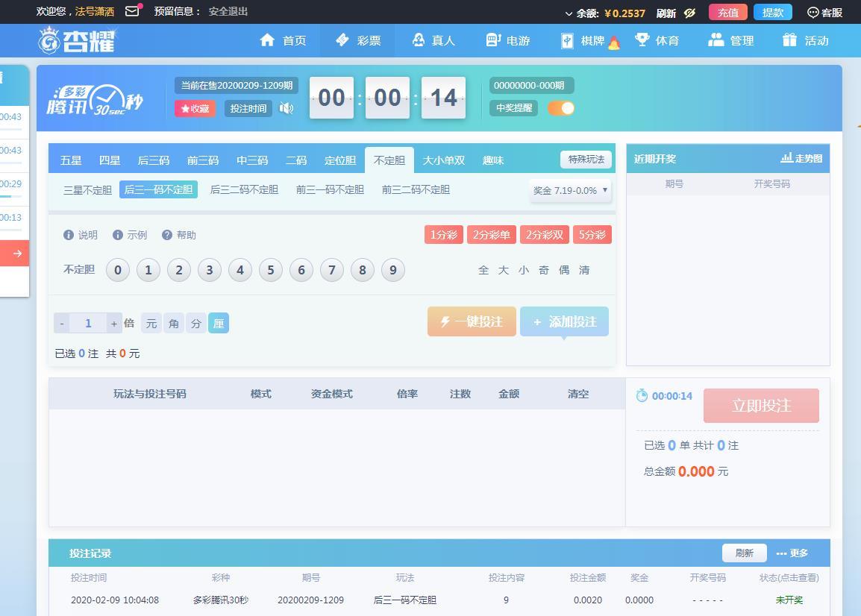Open the mail envelope icon
Viewport: 861px width, 616px height.
132,11
